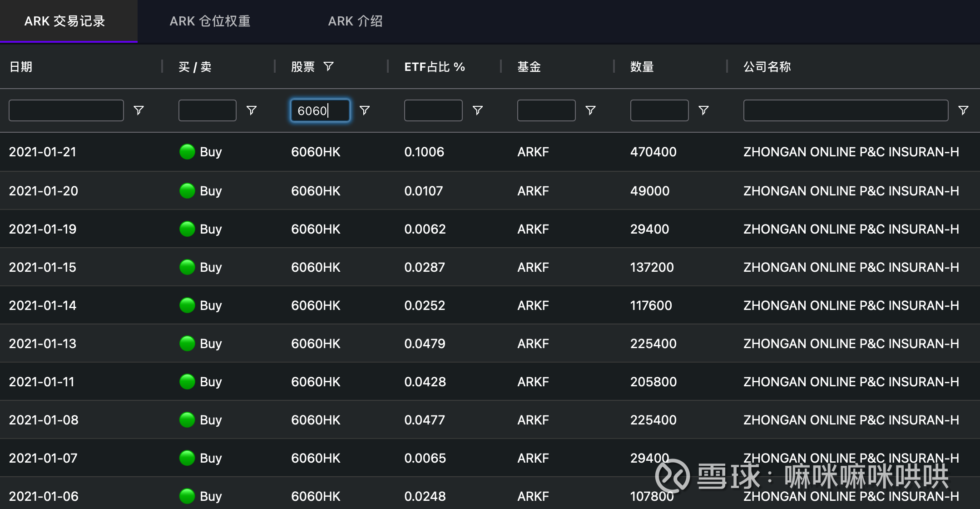Click quantity value 117600
The image size is (980, 509).
click(651, 305)
